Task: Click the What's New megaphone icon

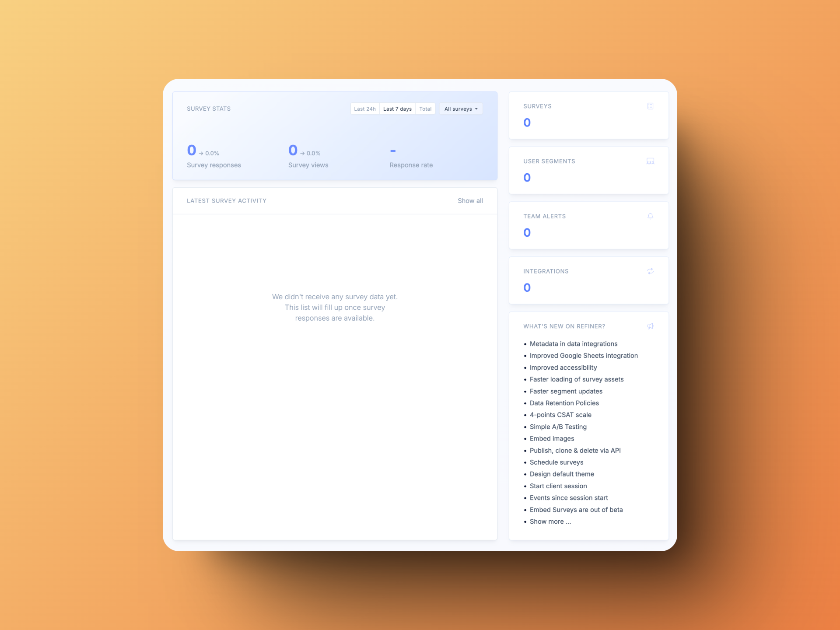Action: pyautogui.click(x=650, y=326)
